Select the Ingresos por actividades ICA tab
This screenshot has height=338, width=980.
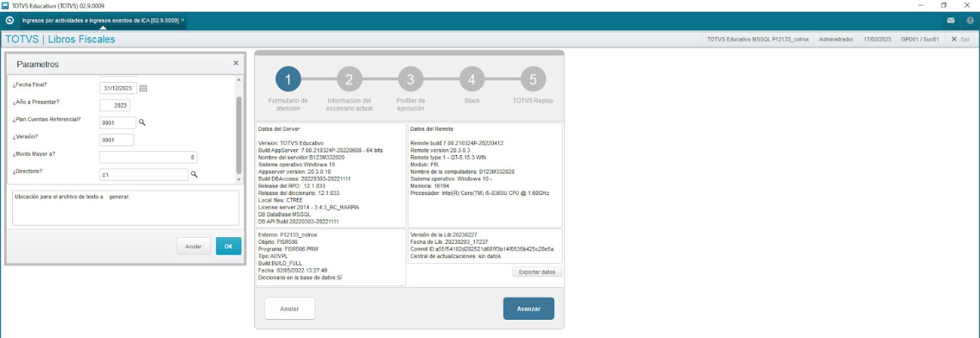[x=100, y=20]
